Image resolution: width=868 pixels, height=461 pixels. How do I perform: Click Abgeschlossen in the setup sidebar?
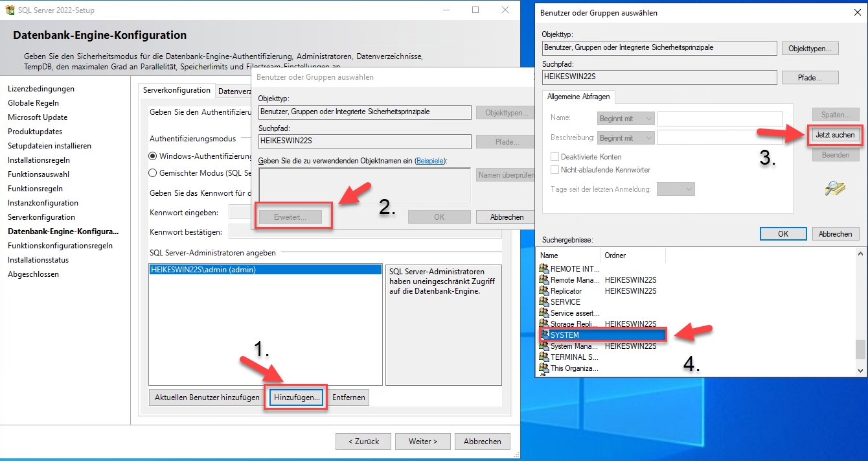[x=33, y=274]
